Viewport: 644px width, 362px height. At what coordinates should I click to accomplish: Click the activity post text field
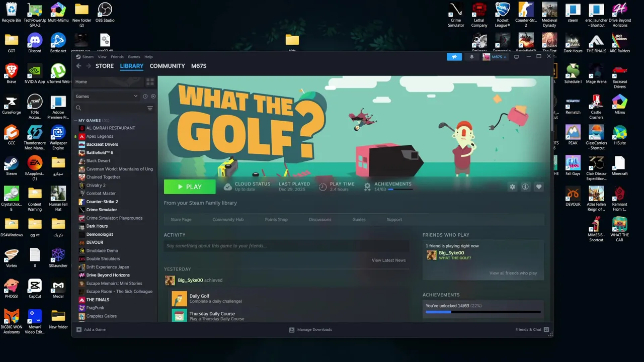(286, 246)
